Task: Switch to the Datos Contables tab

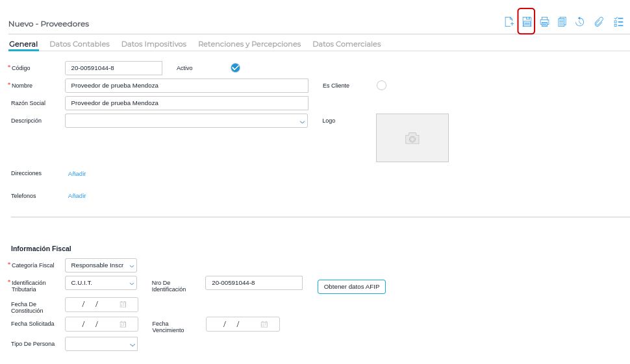Action: (x=79, y=44)
